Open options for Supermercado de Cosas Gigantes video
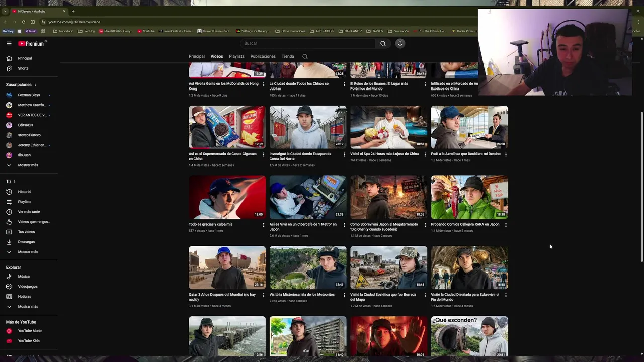 (263, 154)
